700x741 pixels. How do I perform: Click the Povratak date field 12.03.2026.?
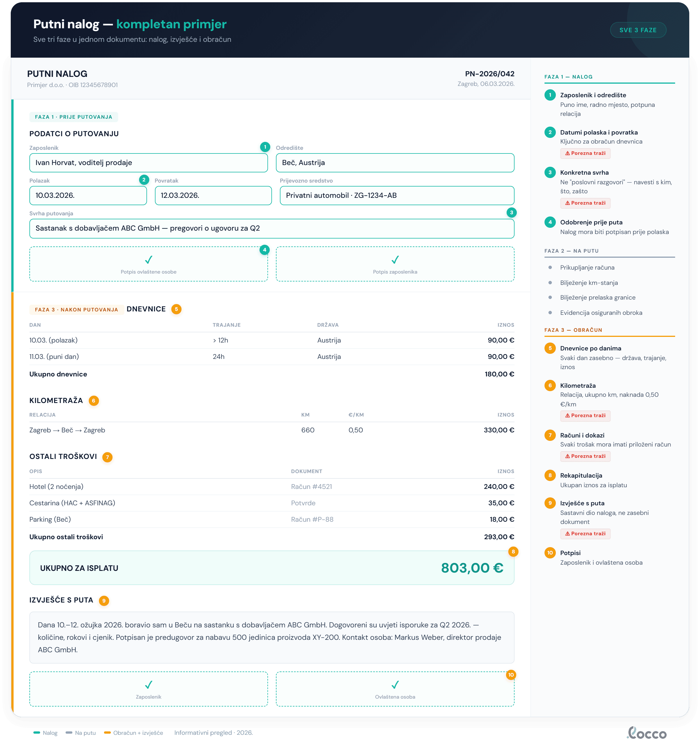tap(213, 195)
